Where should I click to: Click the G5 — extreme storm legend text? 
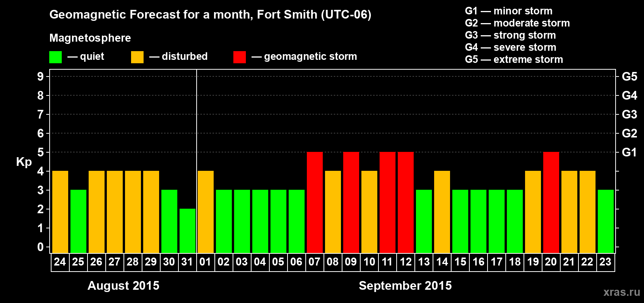(x=514, y=59)
